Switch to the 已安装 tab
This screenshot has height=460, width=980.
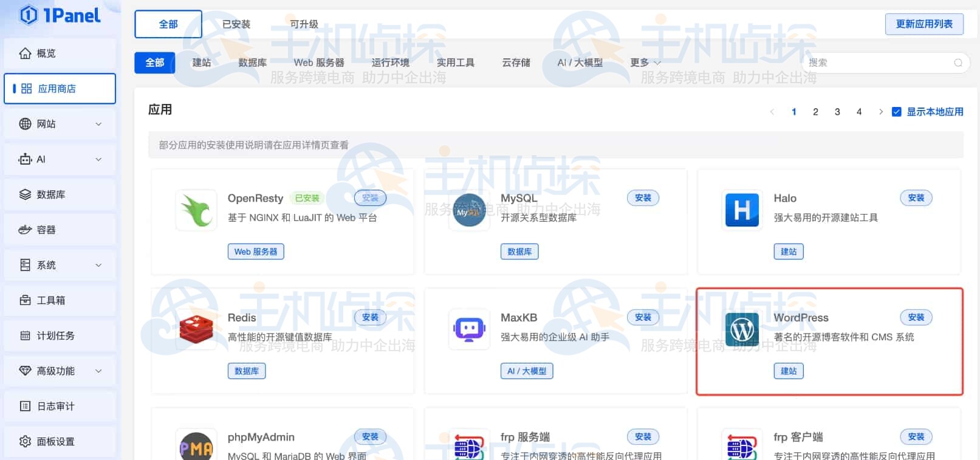(236, 24)
